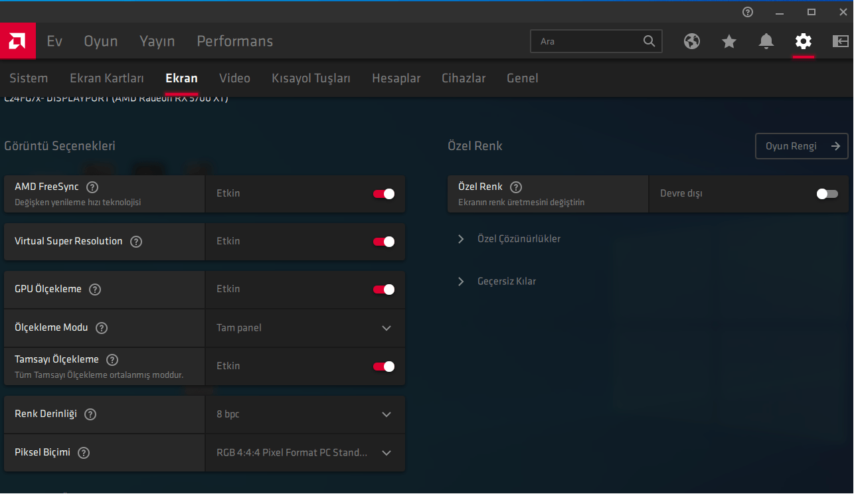This screenshot has width=856, height=504.
Task: Show help for AMD FreeSync
Action: click(x=92, y=187)
